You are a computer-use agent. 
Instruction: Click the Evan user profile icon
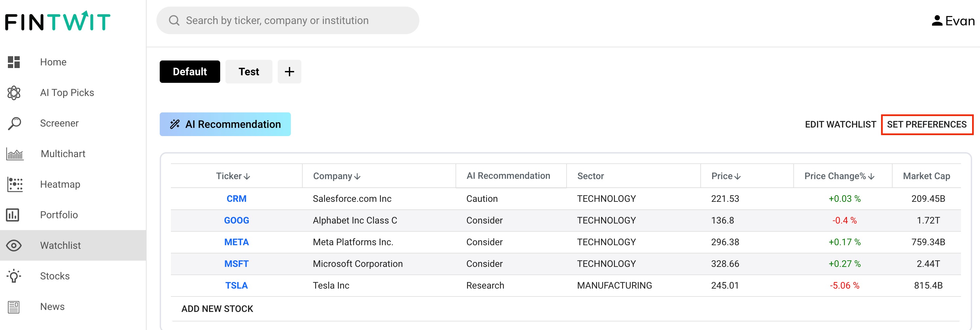click(937, 21)
